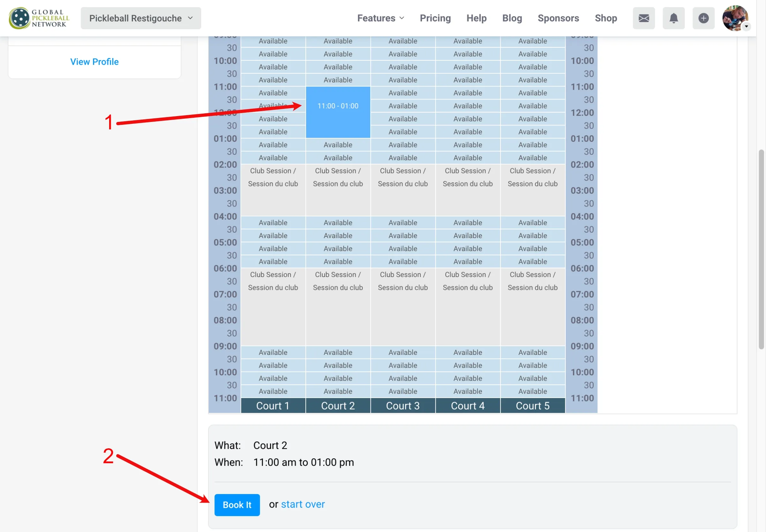
Task: Expand the Pickleball Restigouche club dropdown
Action: pos(141,18)
